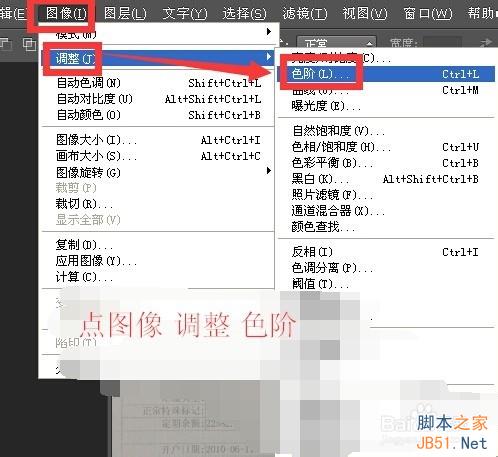The width and height of the screenshot is (498, 457).
Task: Open the 视图(V) menu
Action: click(x=365, y=14)
